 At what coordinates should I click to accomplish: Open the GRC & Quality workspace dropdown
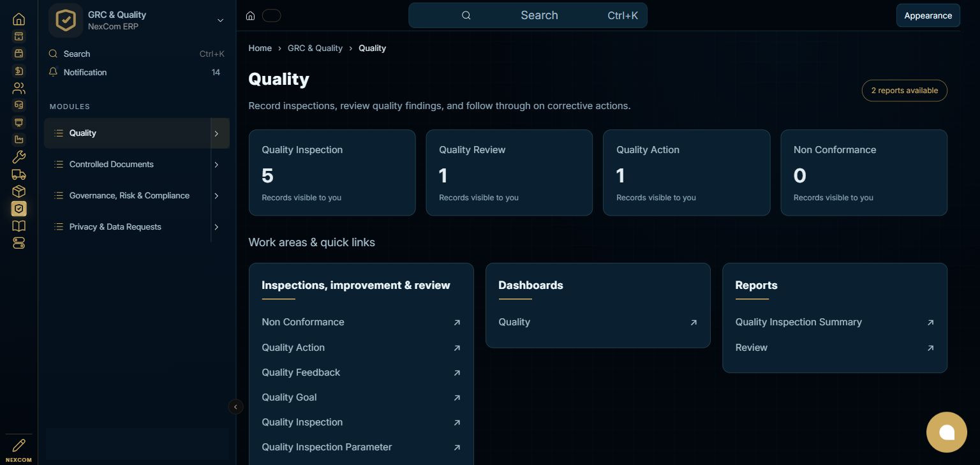220,20
